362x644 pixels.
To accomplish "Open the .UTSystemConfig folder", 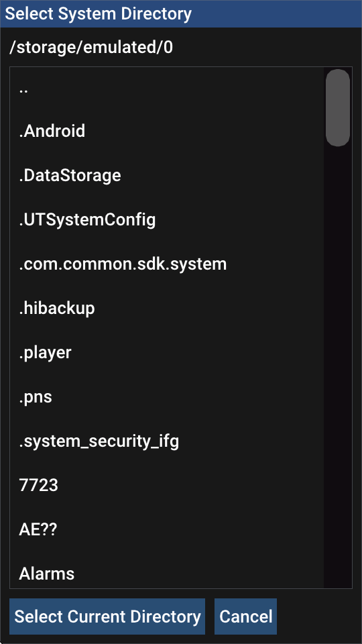I will tap(167, 220).
